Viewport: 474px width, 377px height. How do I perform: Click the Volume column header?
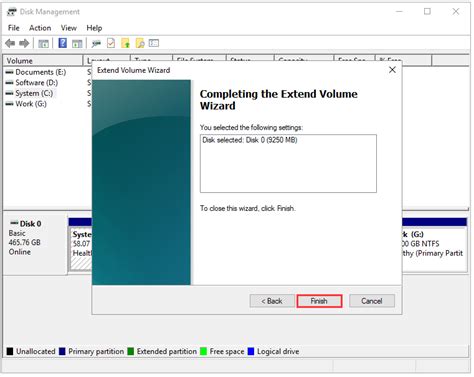[43, 61]
